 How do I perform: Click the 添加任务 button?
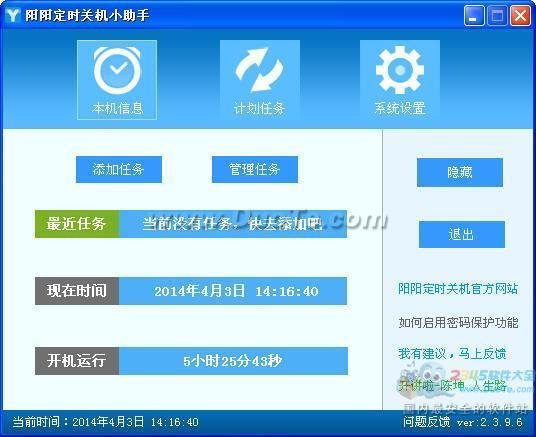[x=119, y=169]
